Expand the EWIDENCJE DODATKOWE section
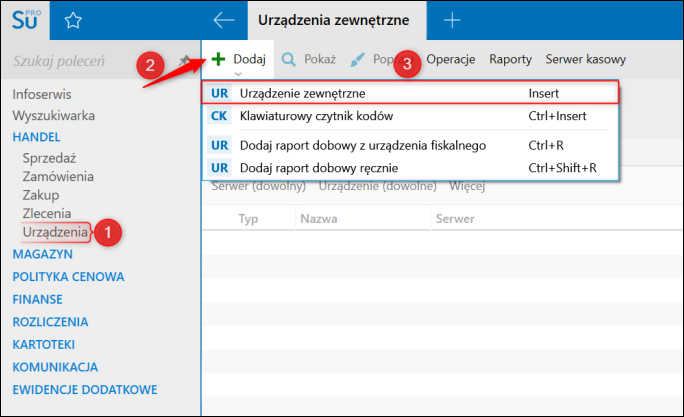The height and width of the screenshot is (417, 684). click(85, 390)
